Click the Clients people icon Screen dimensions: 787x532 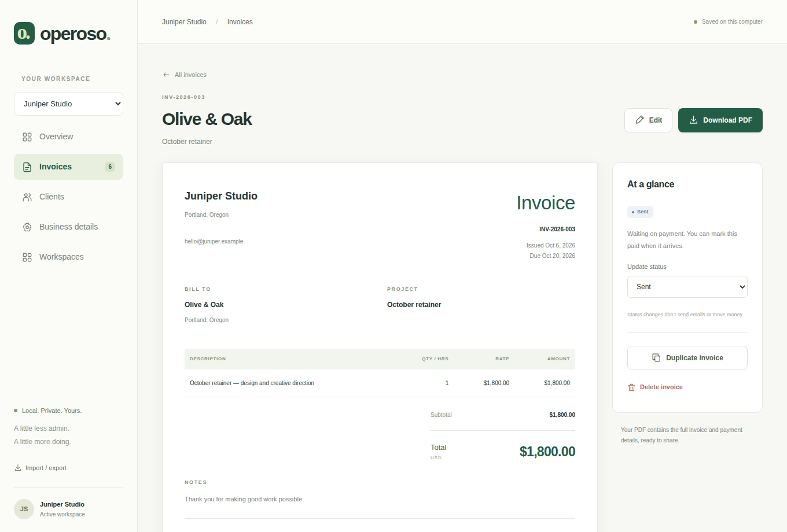(x=27, y=197)
